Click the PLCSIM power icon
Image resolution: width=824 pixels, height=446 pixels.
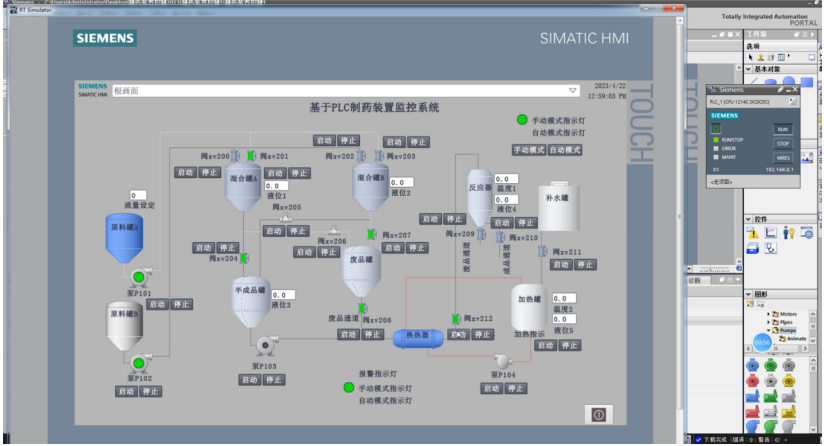point(716,129)
